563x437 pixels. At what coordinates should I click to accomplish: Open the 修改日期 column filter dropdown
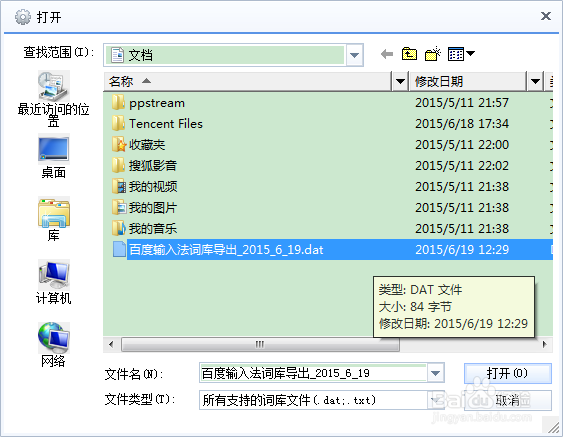click(x=535, y=82)
